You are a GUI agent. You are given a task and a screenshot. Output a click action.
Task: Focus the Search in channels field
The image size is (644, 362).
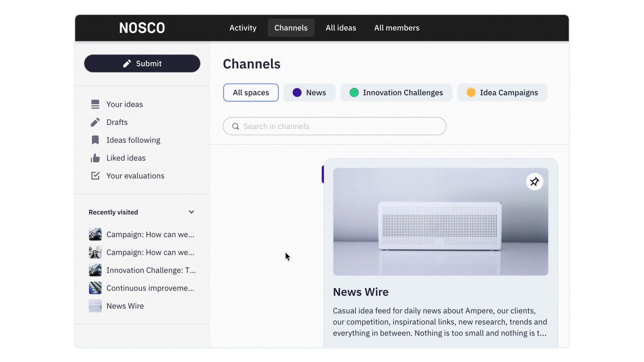click(x=334, y=126)
